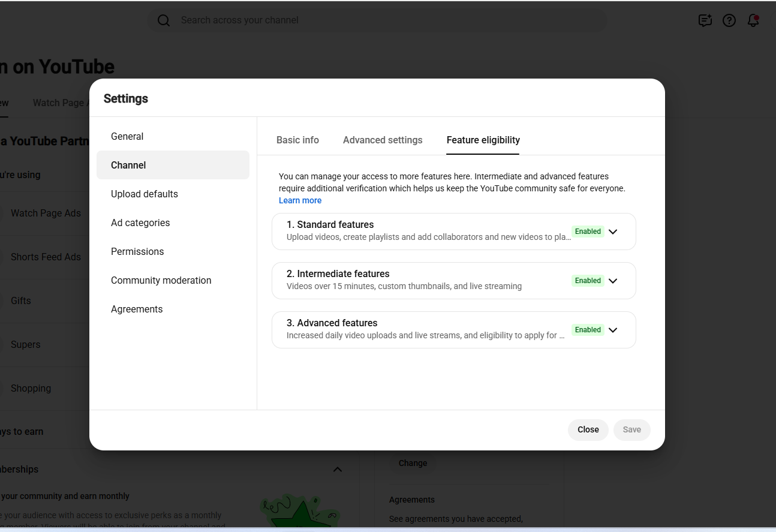Select Shorts Feed Ads in the background list

point(46,257)
